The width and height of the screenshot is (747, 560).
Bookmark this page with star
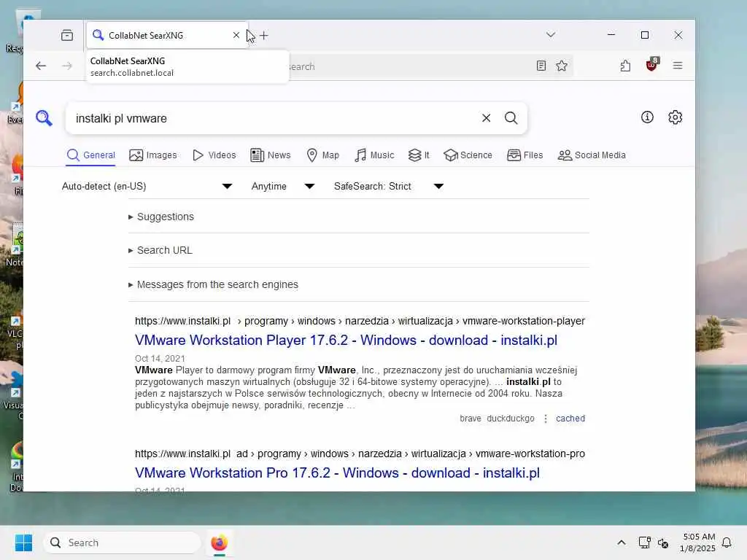[x=562, y=66]
